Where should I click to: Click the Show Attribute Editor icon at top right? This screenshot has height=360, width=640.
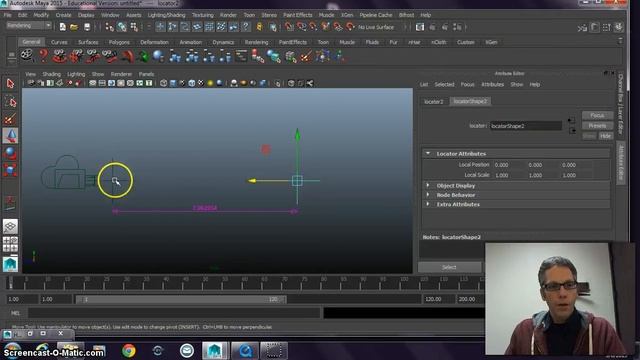(595, 27)
